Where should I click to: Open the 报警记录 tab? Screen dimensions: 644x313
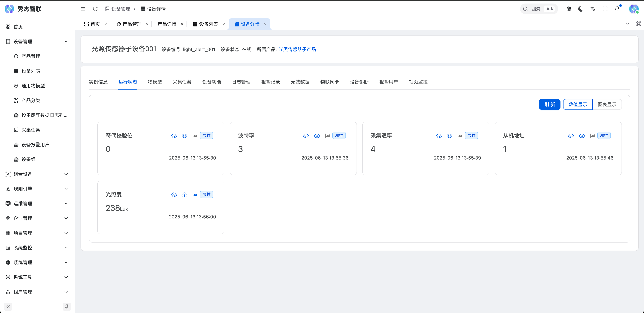click(271, 82)
